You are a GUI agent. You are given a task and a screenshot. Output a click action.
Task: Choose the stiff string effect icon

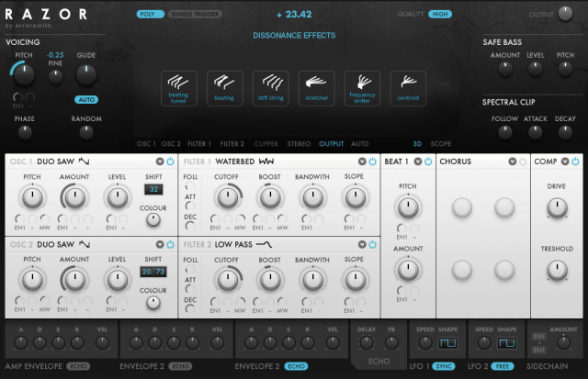click(270, 87)
